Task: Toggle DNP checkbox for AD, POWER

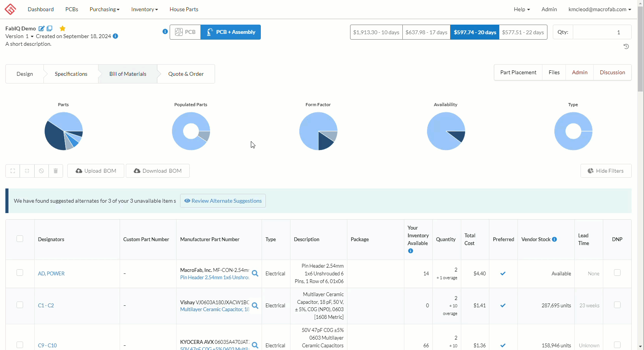Action: (617, 273)
